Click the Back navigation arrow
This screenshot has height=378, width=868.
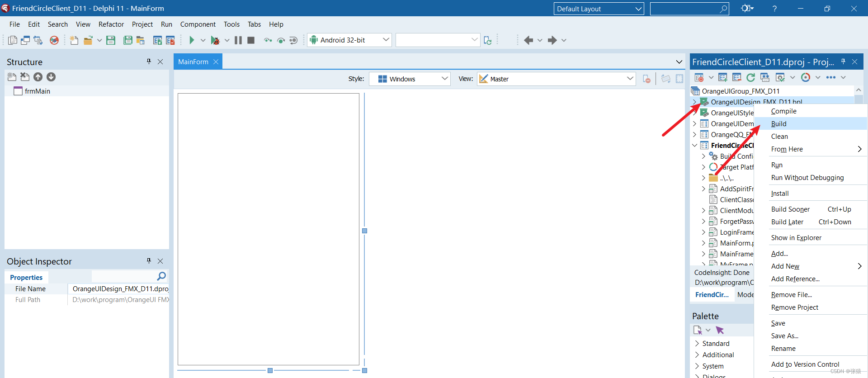pyautogui.click(x=528, y=40)
